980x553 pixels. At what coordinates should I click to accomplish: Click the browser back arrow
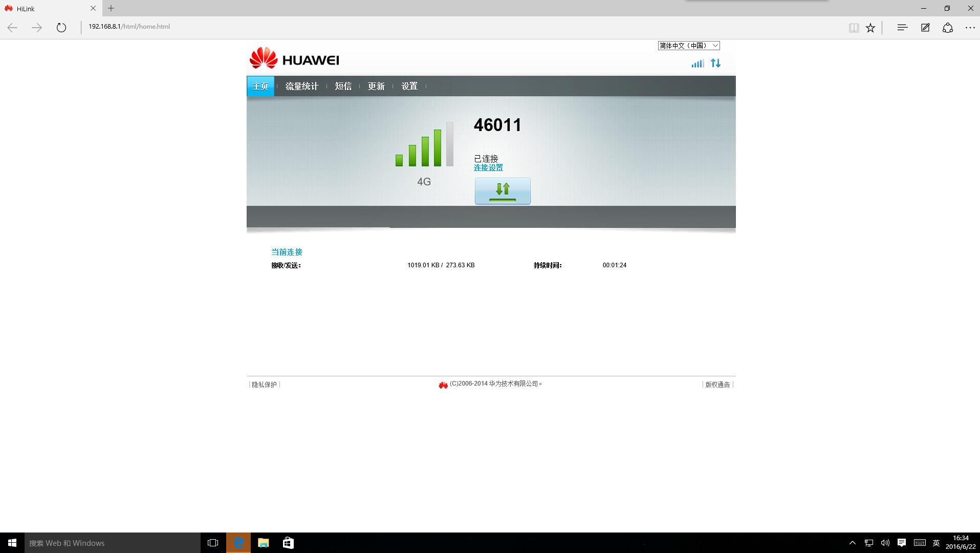12,28
